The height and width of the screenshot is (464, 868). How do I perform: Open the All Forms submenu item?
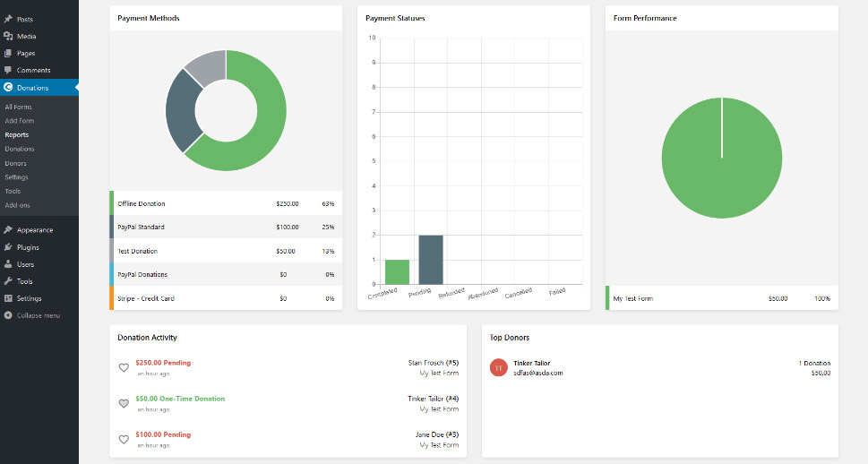[18, 107]
